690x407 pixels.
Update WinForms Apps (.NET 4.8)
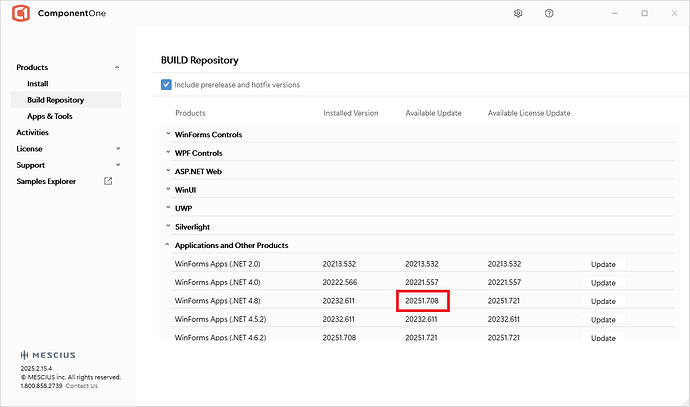[x=603, y=301]
